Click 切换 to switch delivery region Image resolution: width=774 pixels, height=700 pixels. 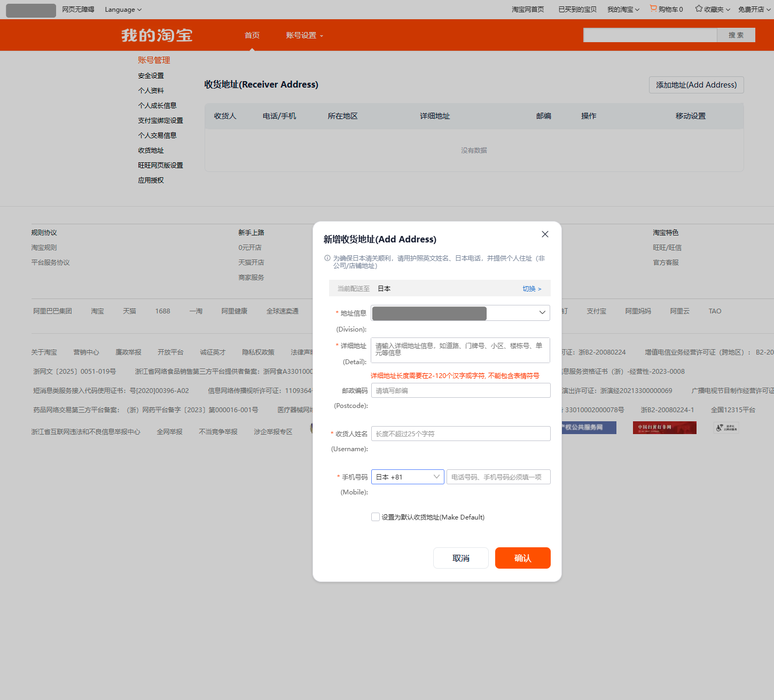[x=531, y=288]
